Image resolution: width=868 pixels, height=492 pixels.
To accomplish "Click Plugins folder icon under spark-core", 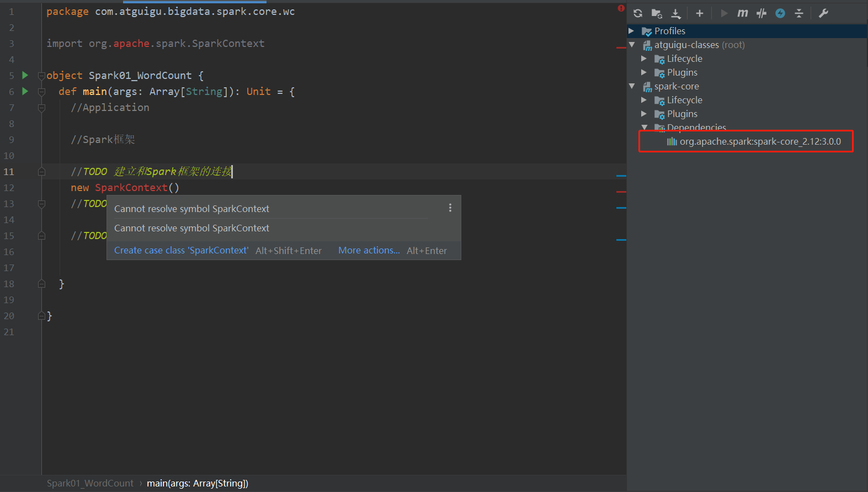I will [x=659, y=114].
